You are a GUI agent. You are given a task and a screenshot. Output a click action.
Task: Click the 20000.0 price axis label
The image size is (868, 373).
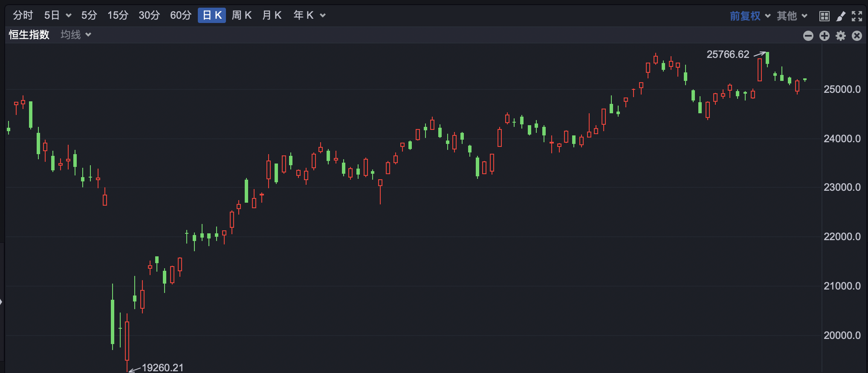[x=842, y=336]
